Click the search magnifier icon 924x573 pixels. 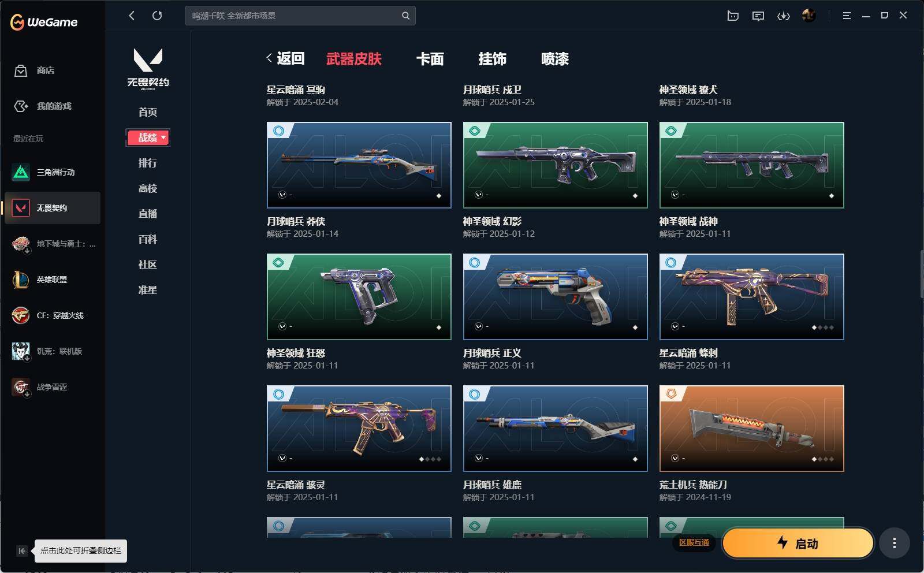405,16
